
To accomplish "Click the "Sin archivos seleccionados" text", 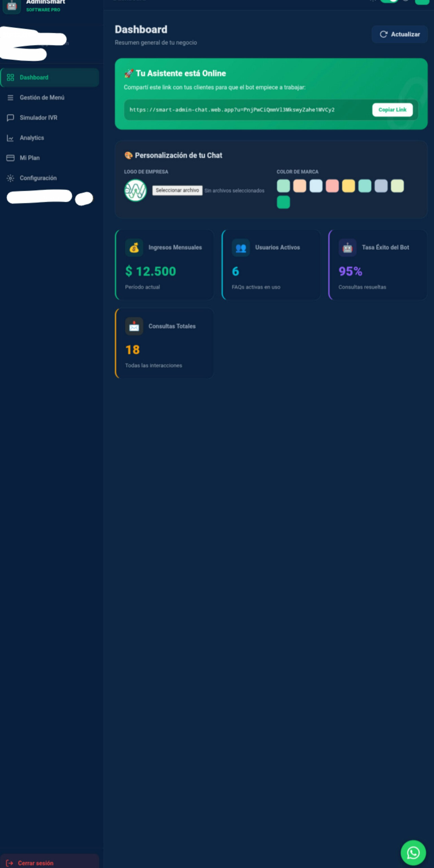I will (234, 191).
